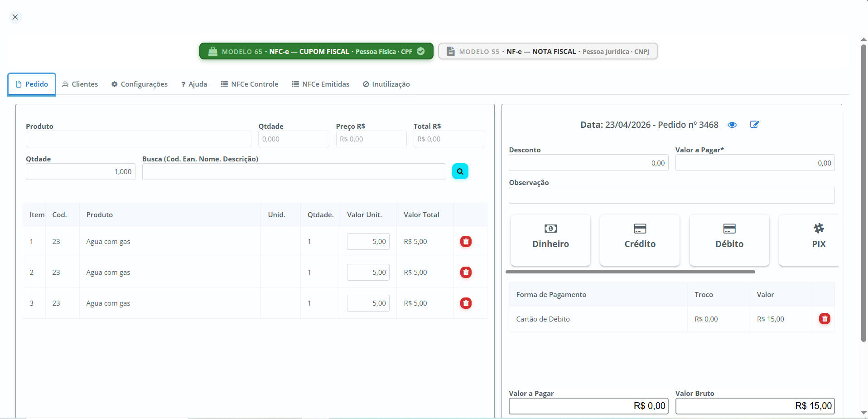View order details with the eye icon
Image resolution: width=868 pixels, height=419 pixels.
tap(732, 125)
